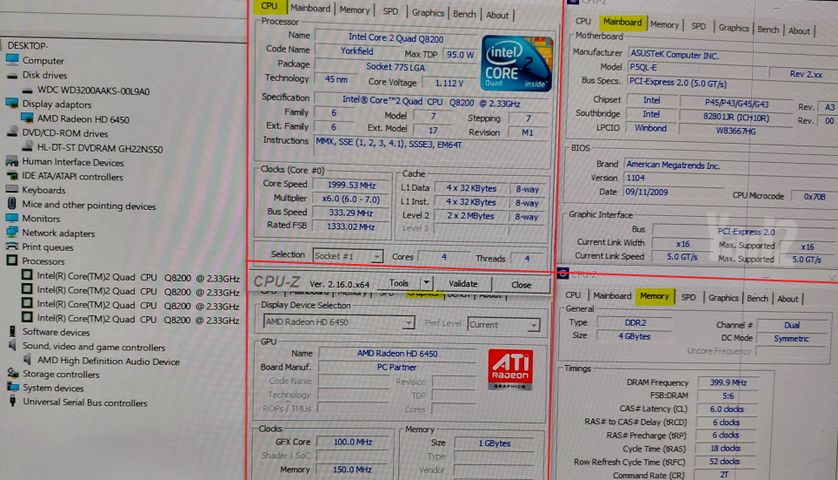Viewport: 838px width, 480px height.
Task: Select the Sound, video and game controllers icon
Action: point(12,346)
